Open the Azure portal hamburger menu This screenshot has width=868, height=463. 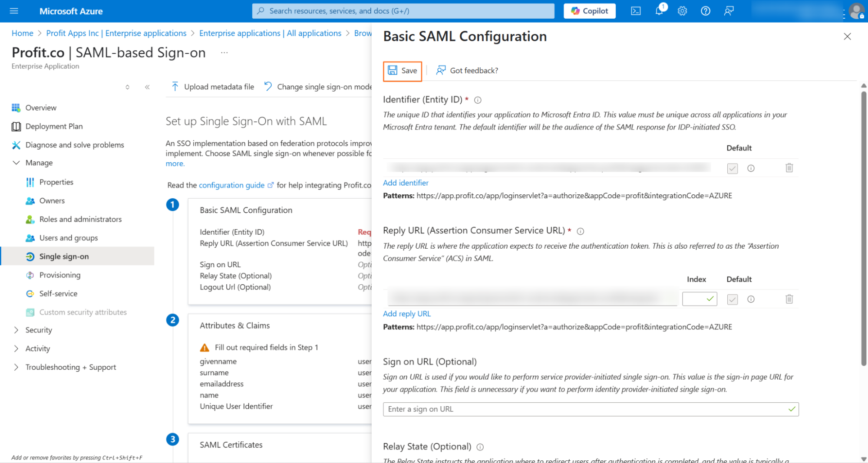[x=14, y=11]
